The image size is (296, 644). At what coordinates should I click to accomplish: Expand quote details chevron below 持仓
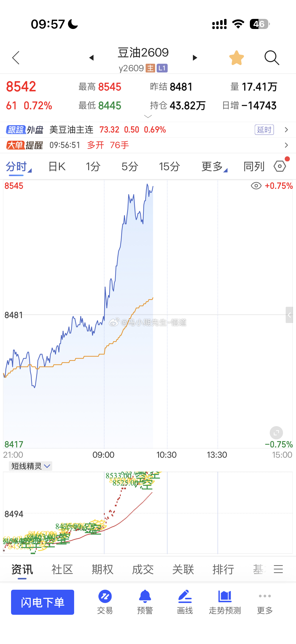pos(148,116)
